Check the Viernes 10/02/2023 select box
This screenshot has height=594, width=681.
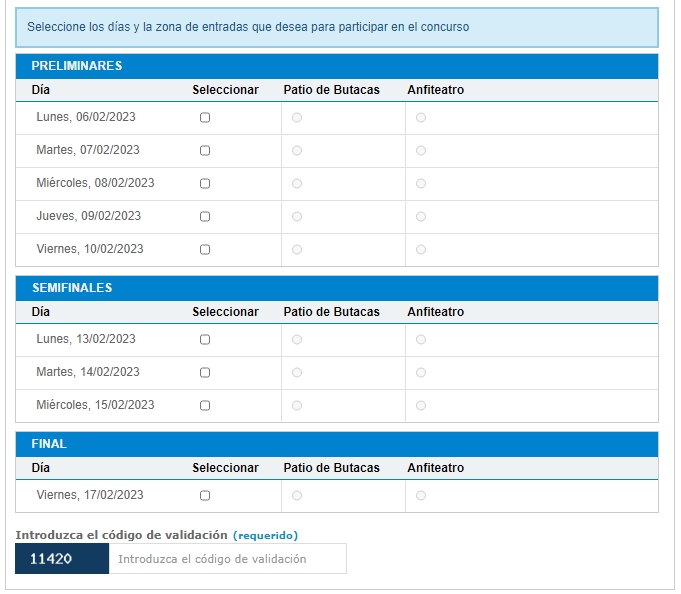click(205, 250)
